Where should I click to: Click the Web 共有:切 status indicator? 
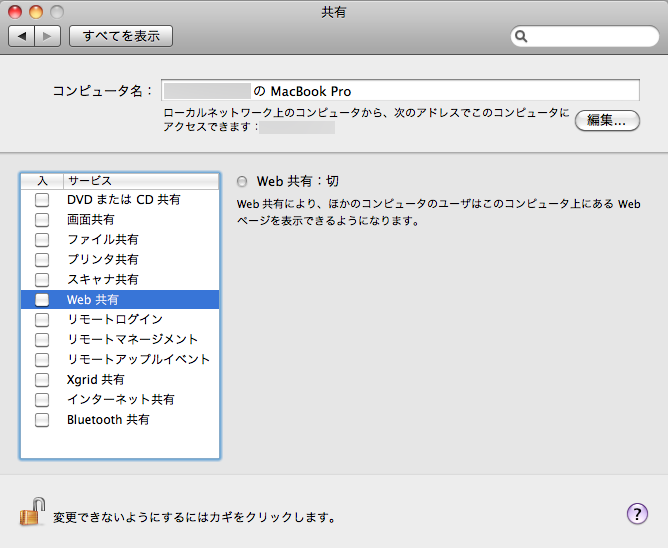pos(242,182)
